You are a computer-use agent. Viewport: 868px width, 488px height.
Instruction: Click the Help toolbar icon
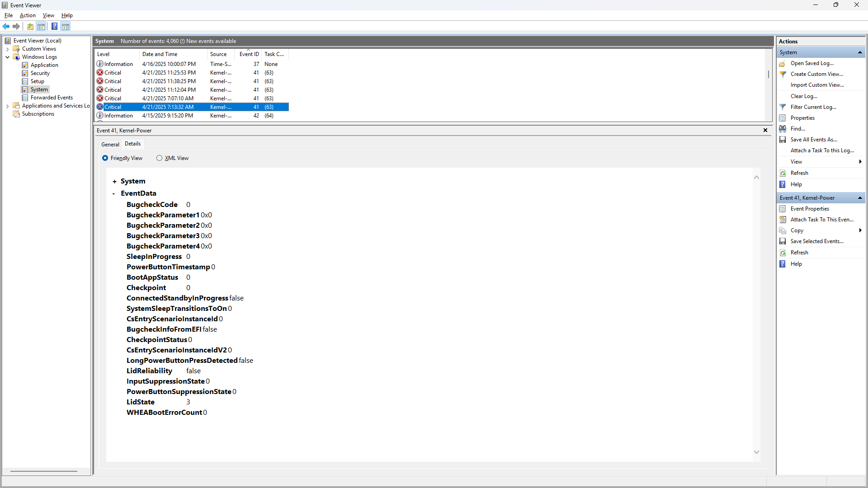point(54,27)
